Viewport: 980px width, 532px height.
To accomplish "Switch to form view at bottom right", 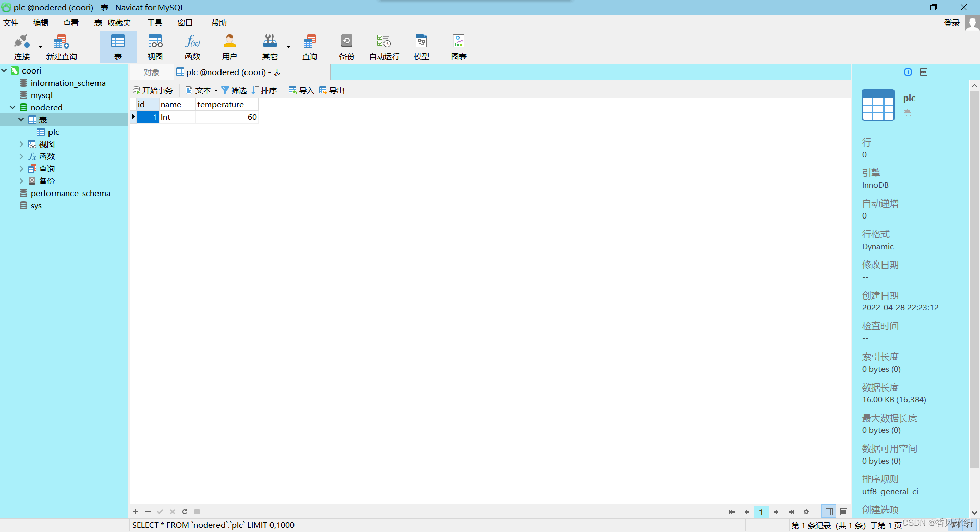I will [844, 512].
